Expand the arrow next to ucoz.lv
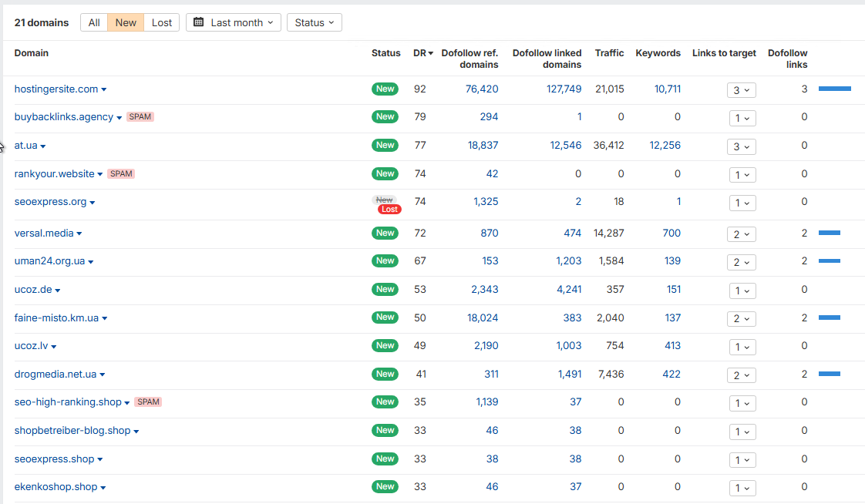This screenshot has width=865, height=504. pyautogui.click(x=53, y=347)
